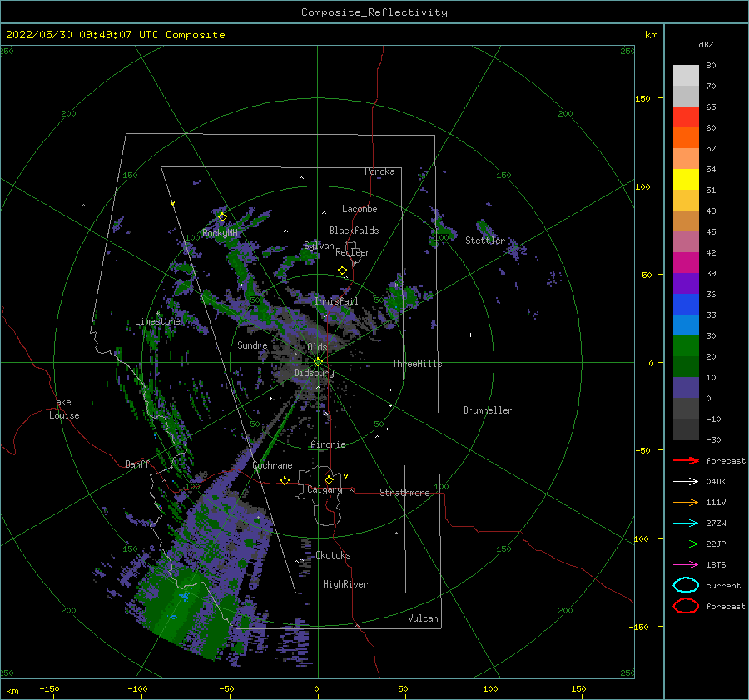The width and height of the screenshot is (749, 700).
Task: Select the cyan 27ZW arrow icon
Action: pyautogui.click(x=686, y=524)
